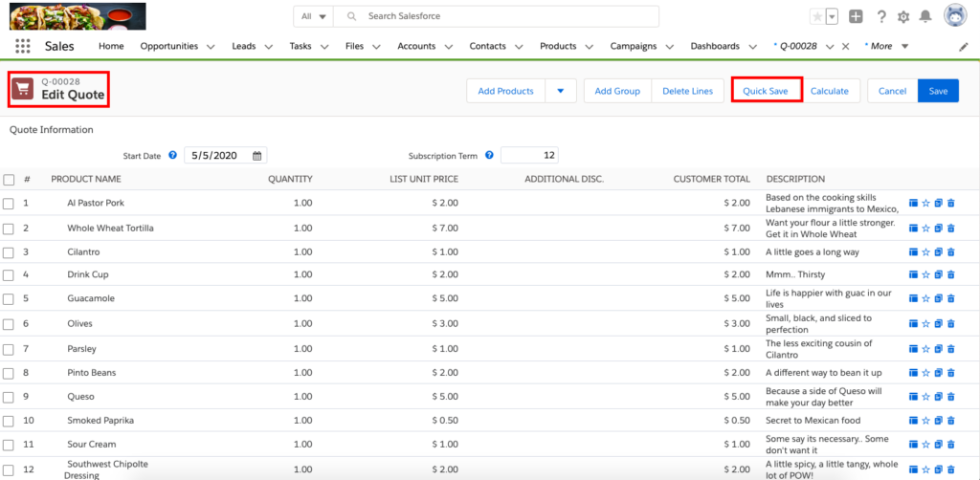This screenshot has height=480, width=980.
Task: Click the Subscription Term input field
Action: pos(529,156)
